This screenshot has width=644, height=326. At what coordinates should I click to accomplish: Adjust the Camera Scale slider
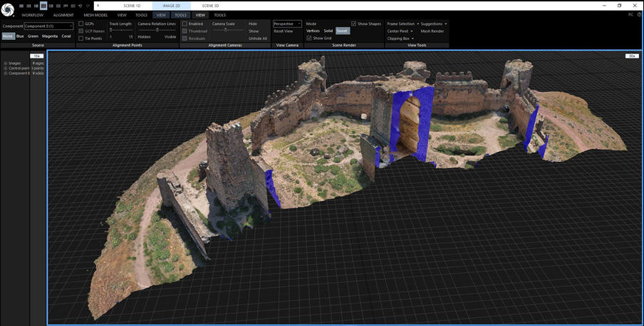pos(226,30)
